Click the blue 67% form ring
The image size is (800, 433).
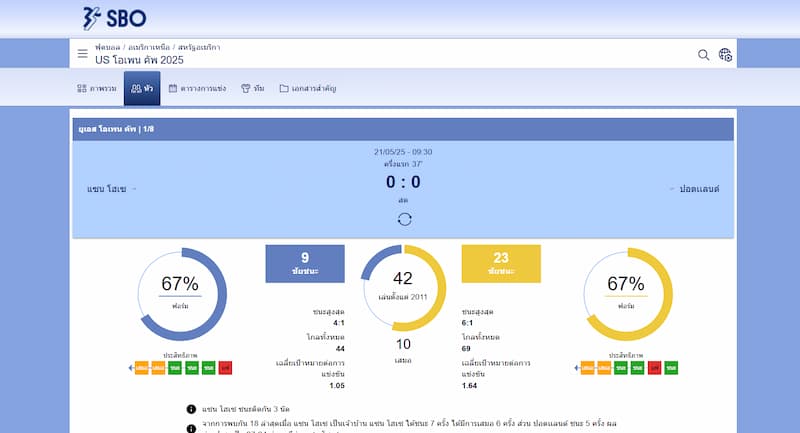coord(181,294)
